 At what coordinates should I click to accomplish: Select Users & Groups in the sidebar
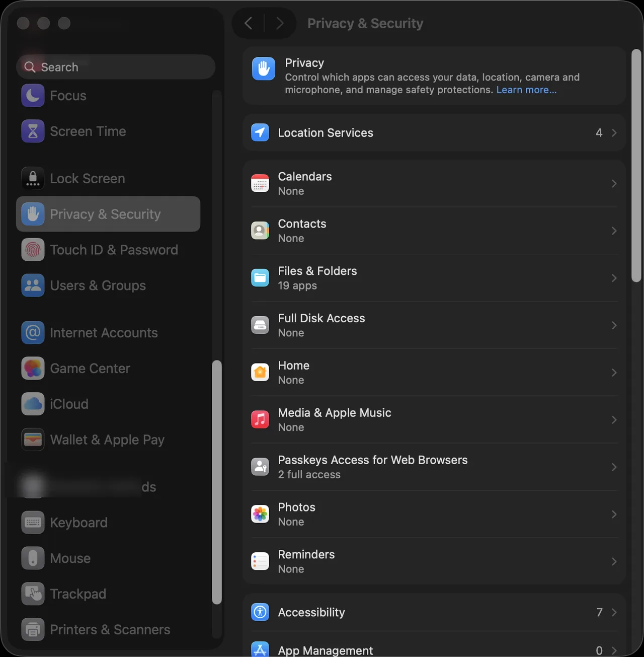pos(108,285)
